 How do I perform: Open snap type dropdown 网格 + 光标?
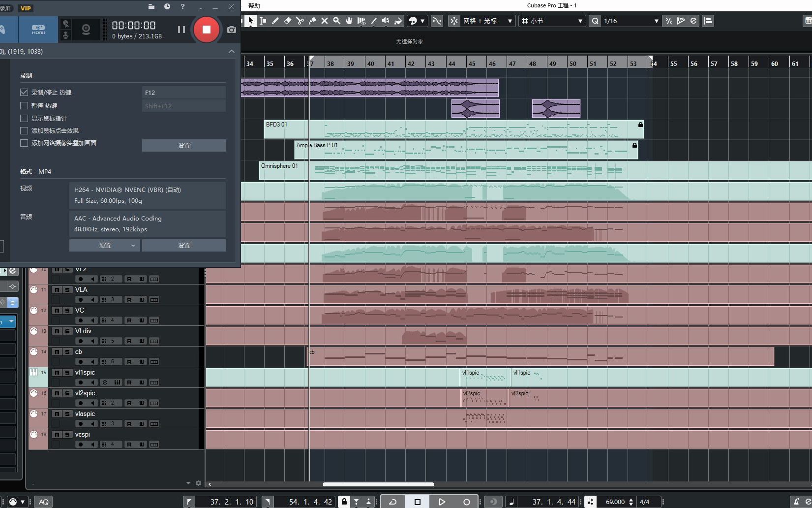pyautogui.click(x=488, y=21)
